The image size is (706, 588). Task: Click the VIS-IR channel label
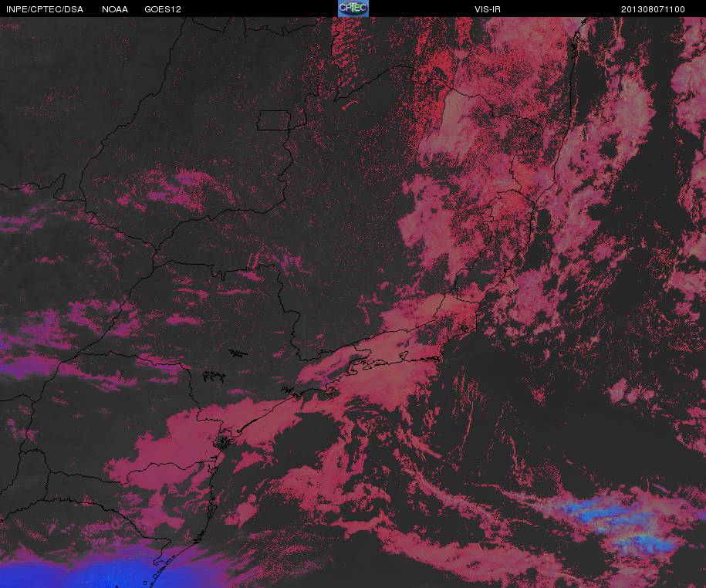tap(487, 9)
